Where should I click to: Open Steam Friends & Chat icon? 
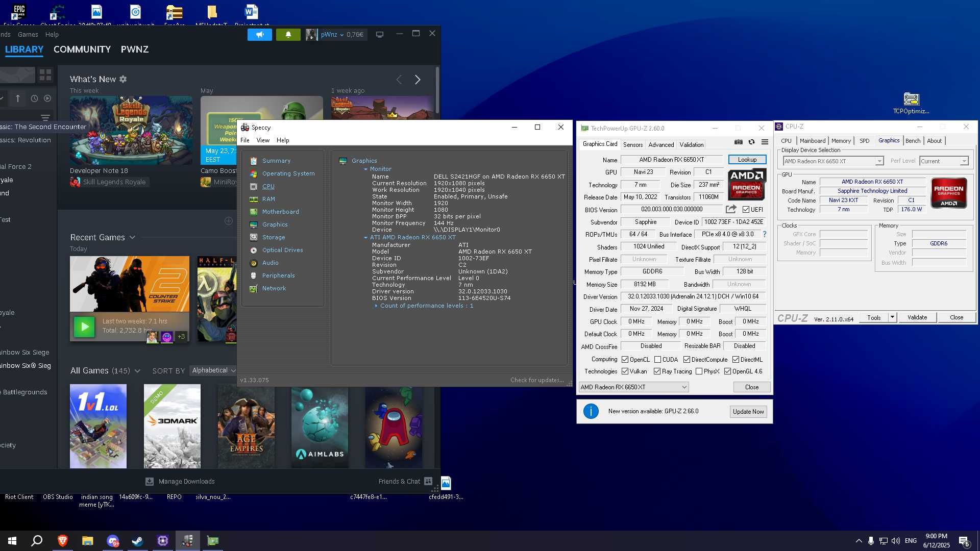coord(428,481)
